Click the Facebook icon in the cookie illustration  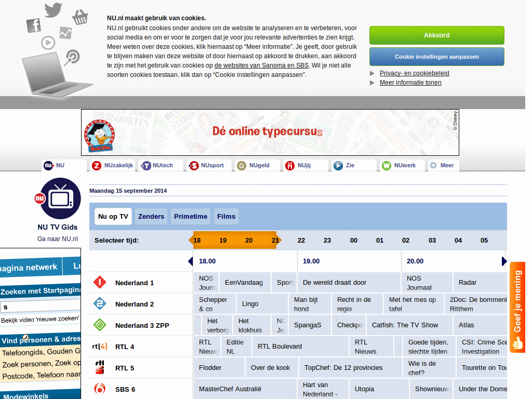click(x=33, y=24)
